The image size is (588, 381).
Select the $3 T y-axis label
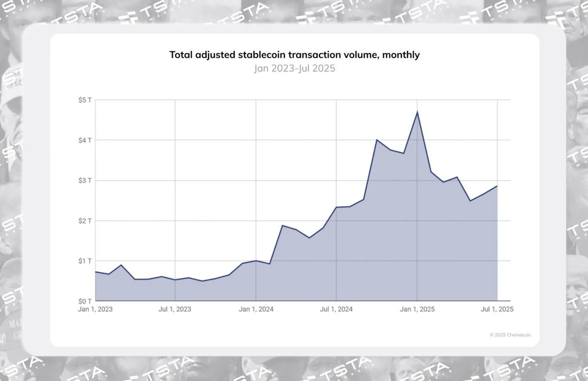coord(85,180)
